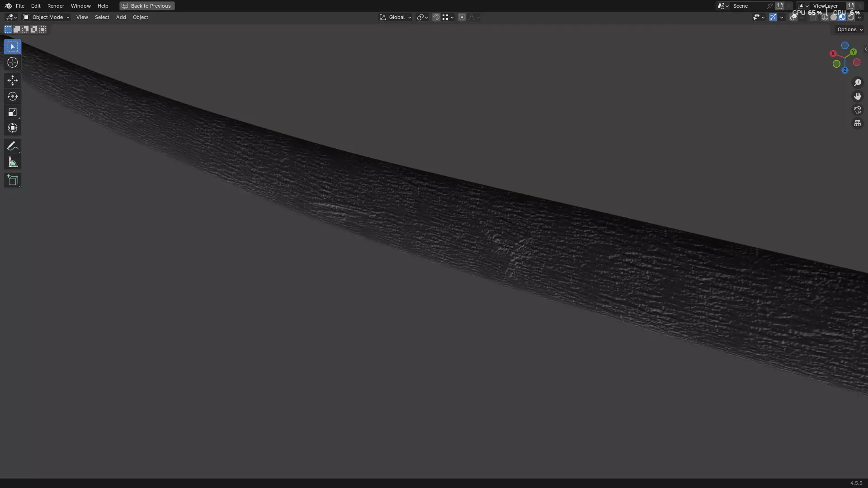Click the New Scene copy icon
The height and width of the screenshot is (488, 868).
(780, 6)
